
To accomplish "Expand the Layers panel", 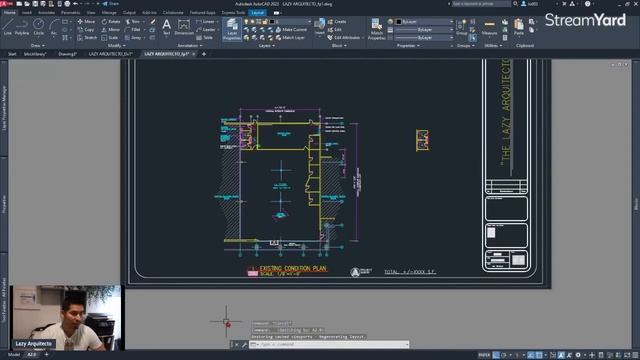I will [267, 46].
